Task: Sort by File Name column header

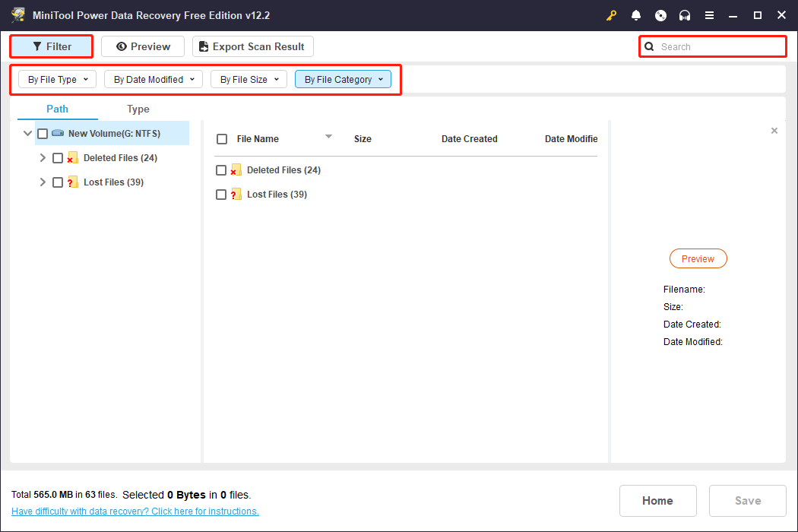Action: click(258, 139)
